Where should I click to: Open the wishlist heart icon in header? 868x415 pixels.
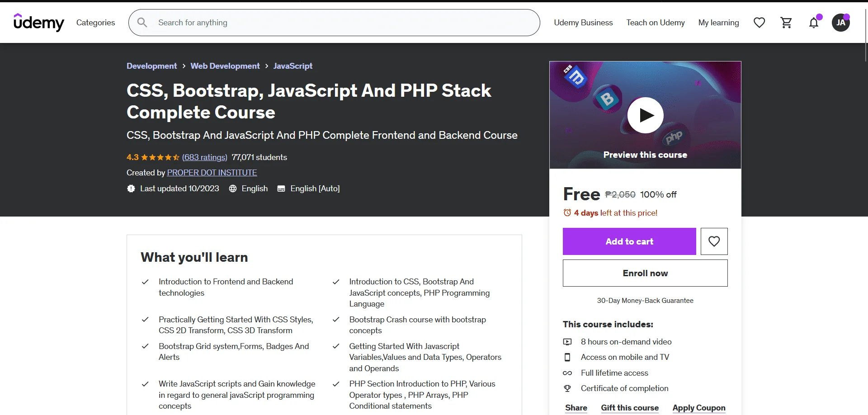(x=759, y=23)
